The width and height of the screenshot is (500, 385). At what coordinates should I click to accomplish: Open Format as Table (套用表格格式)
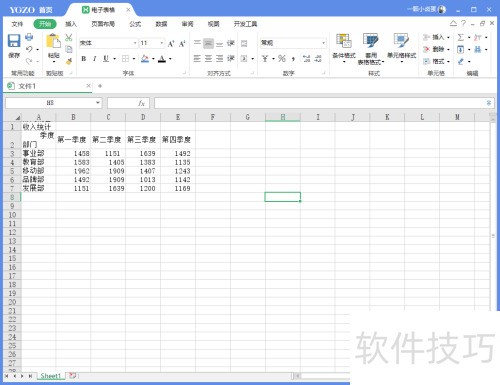[371, 49]
